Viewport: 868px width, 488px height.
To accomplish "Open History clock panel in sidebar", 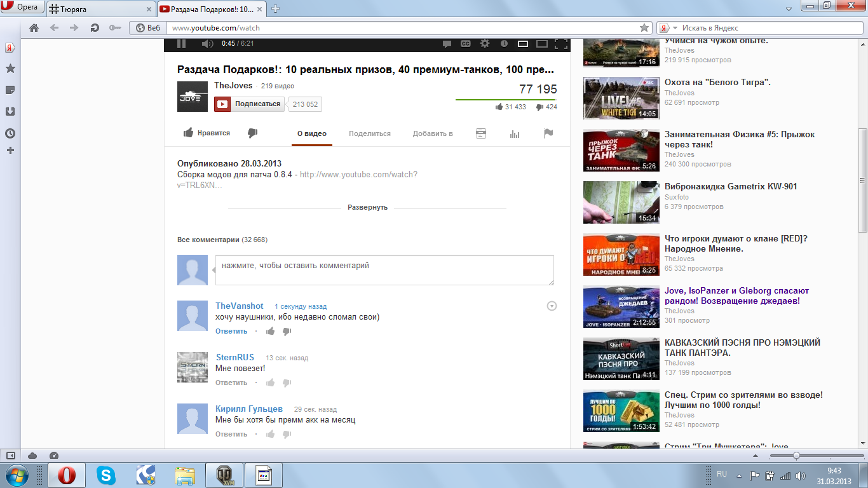I will pyautogui.click(x=10, y=133).
